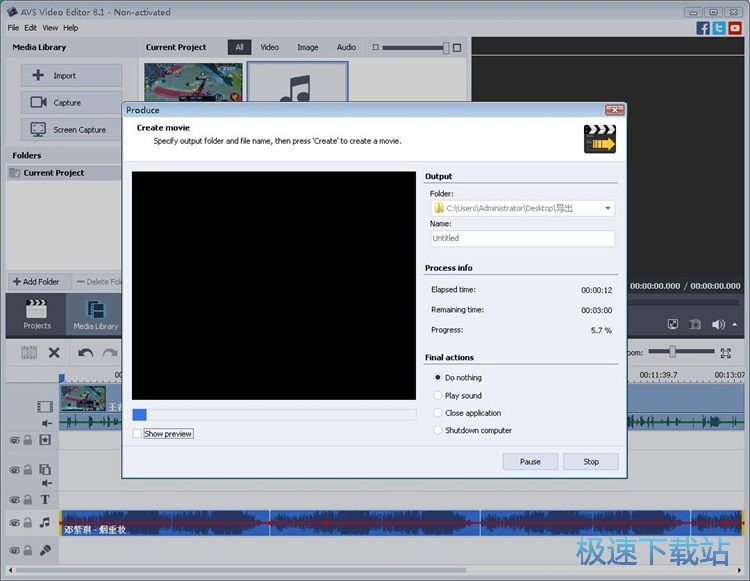Click the Import plus icon
The height and width of the screenshot is (581, 750).
[38, 75]
